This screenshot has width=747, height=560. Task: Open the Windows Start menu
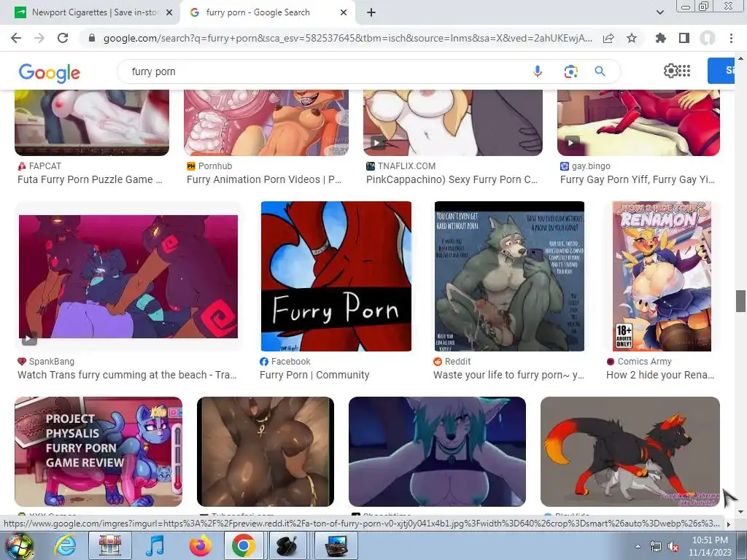click(19, 545)
